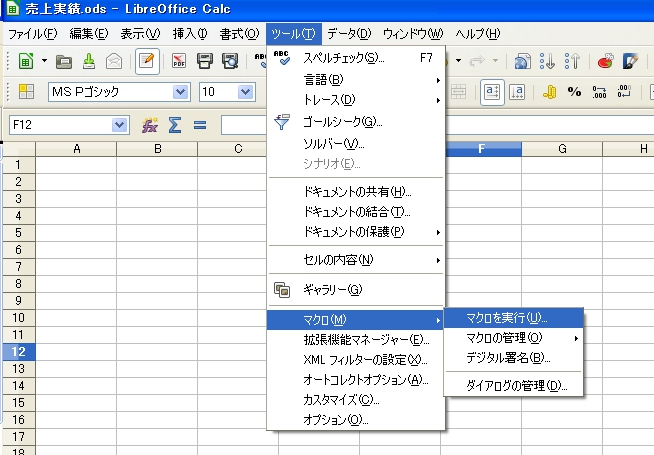
Task: Click the Sort Ascending icon
Action: pyautogui.click(x=549, y=61)
